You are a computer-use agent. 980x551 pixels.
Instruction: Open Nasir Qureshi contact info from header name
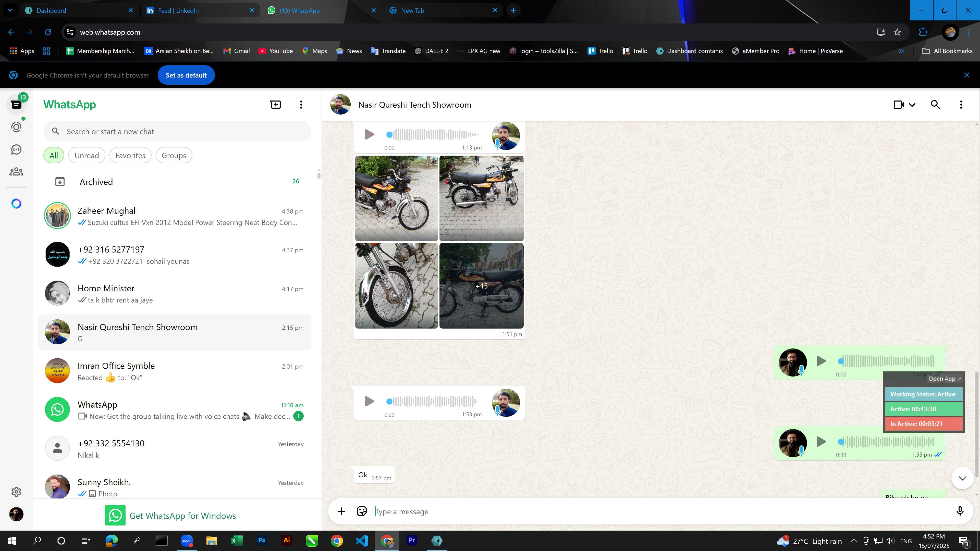415,105
